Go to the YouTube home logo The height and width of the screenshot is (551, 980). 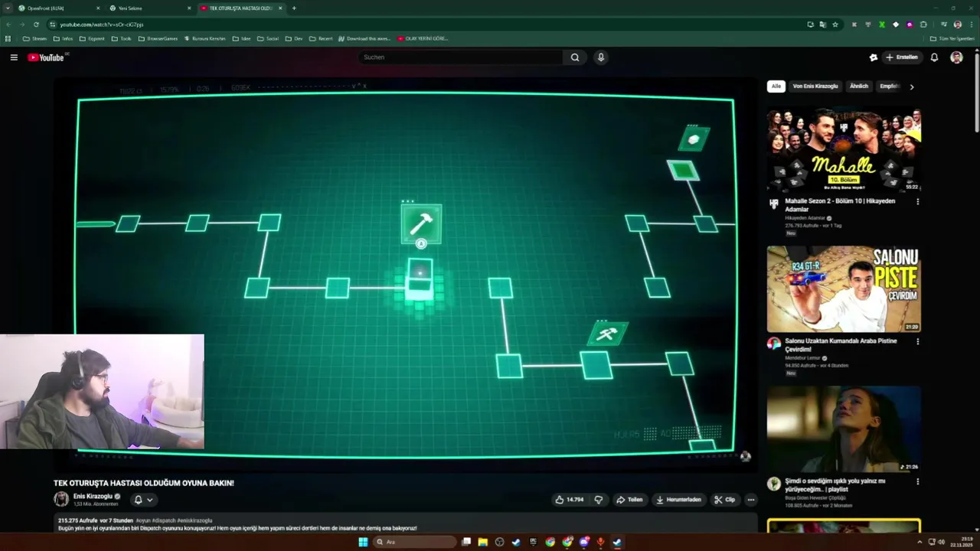[46, 57]
